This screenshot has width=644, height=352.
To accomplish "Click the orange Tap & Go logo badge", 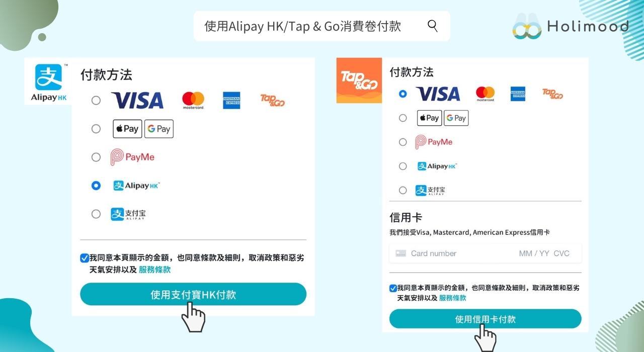I will pyautogui.click(x=359, y=80).
